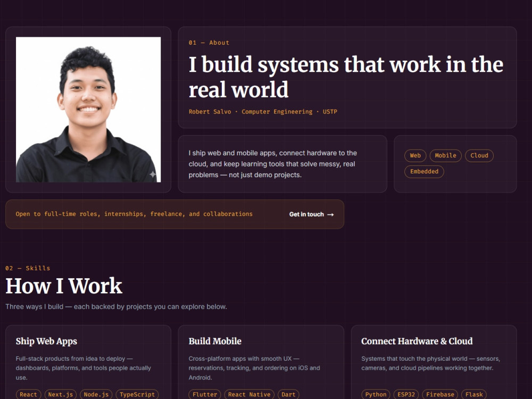The image size is (532, 399).
Task: Click the Firebase skill tag
Action: [440, 394]
